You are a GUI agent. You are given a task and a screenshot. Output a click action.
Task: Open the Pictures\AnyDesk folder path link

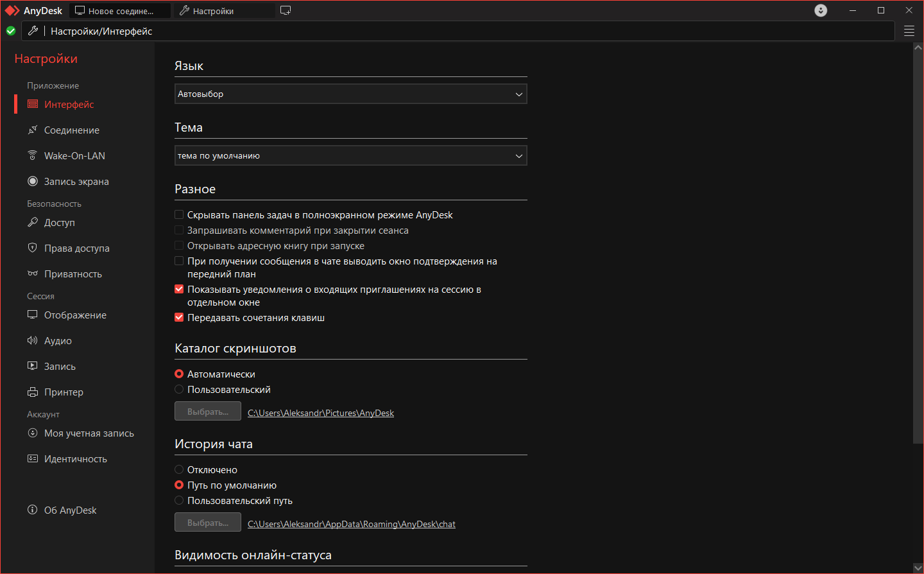pos(321,413)
